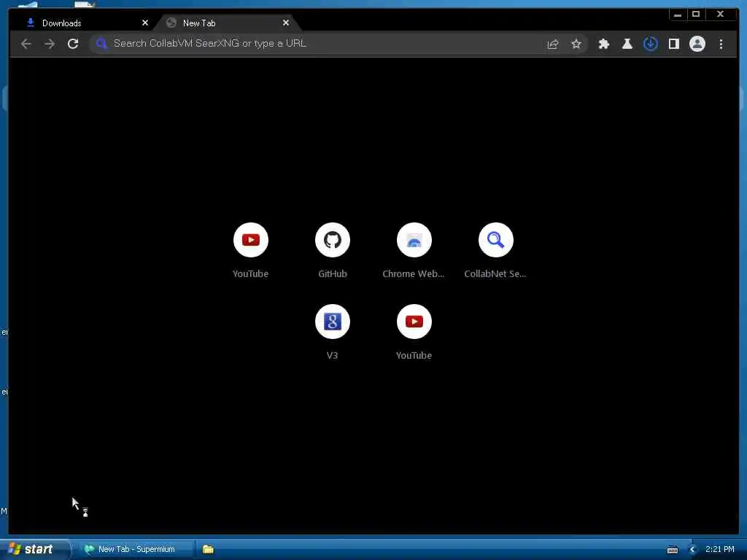747x560 pixels.
Task: Click the keyboard icon in system tray
Action: coord(673,550)
